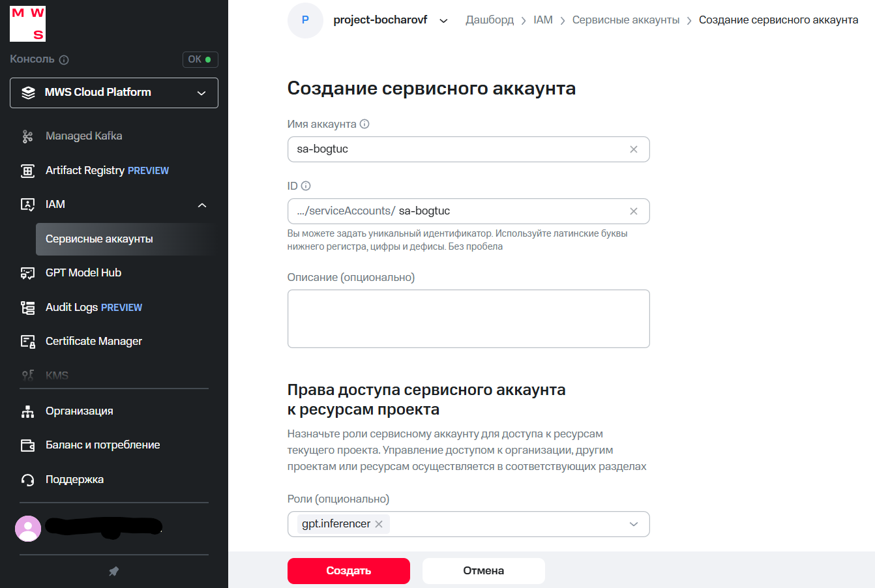Click the ID input field with sa-bogtuc
The image size is (875, 588).
coord(468,211)
